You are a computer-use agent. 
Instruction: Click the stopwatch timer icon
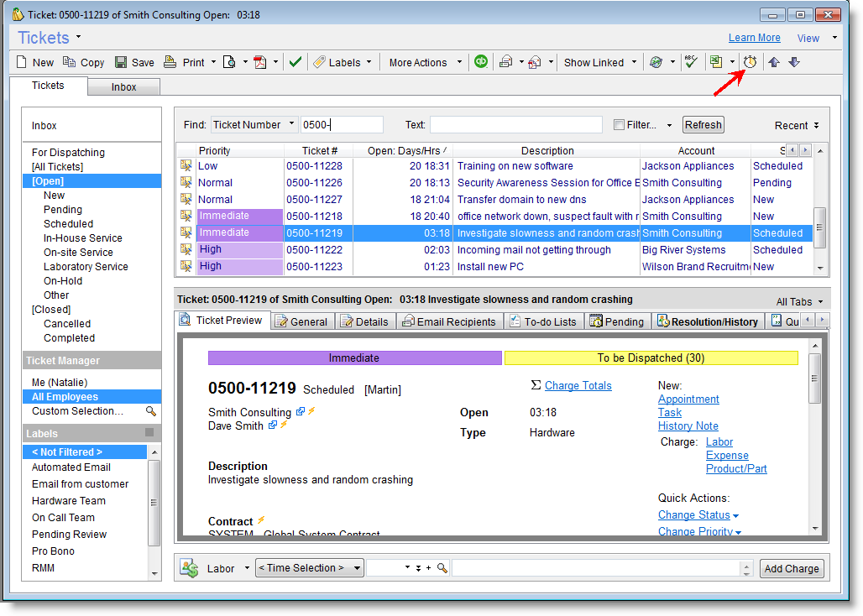[751, 62]
